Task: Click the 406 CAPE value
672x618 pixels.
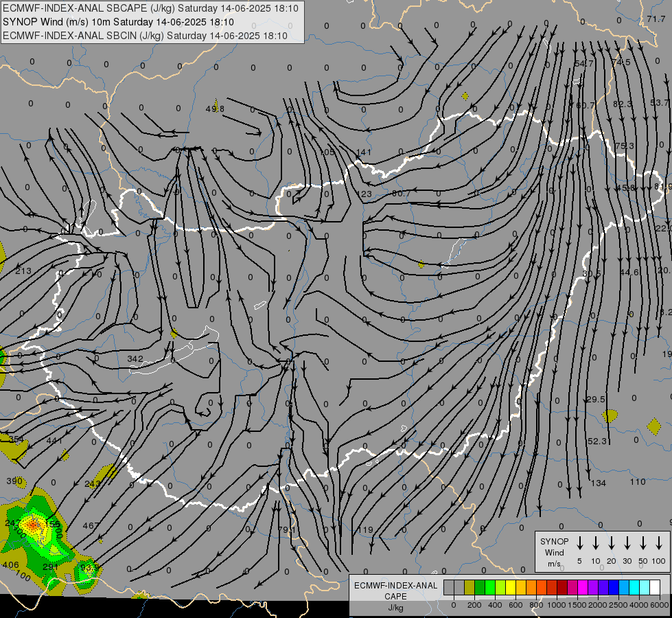Action: coord(11,565)
